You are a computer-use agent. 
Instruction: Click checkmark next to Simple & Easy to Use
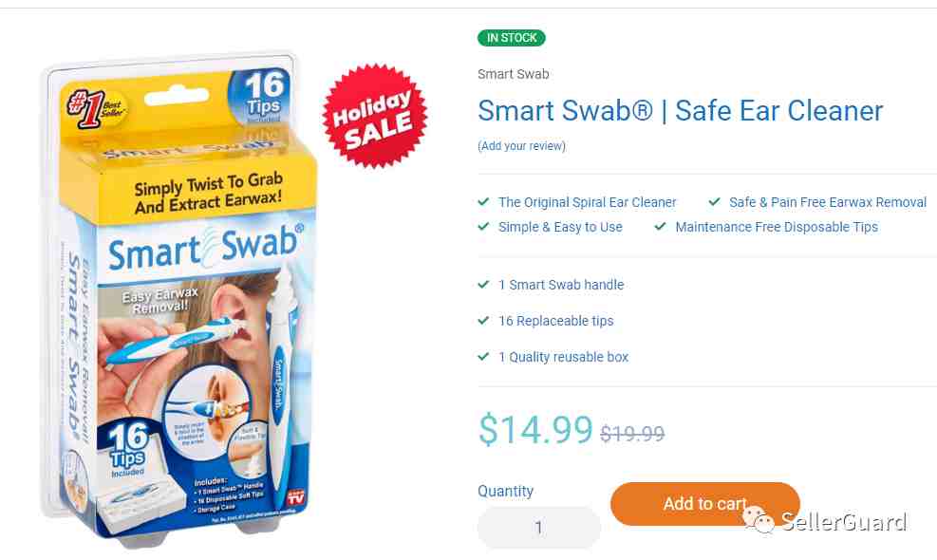coord(483,227)
